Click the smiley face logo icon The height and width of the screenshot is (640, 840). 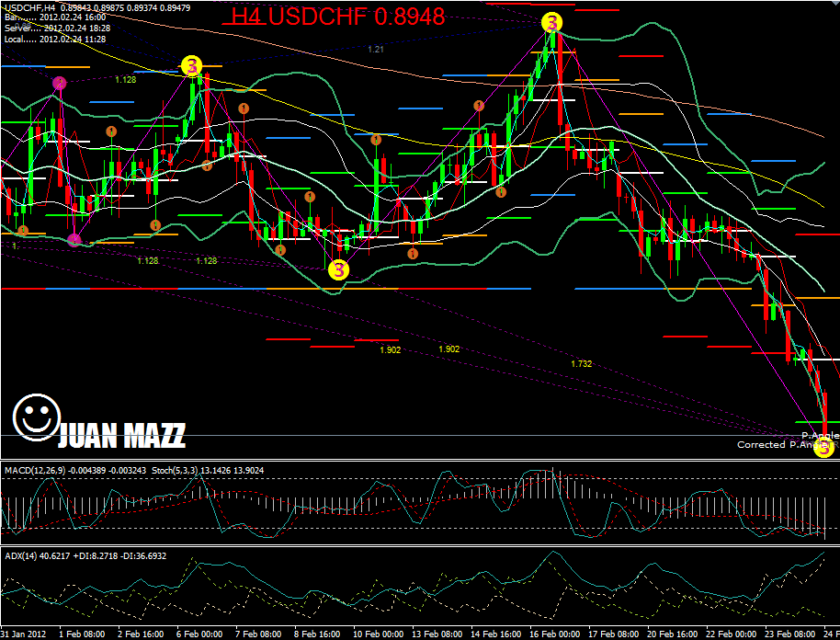38,416
